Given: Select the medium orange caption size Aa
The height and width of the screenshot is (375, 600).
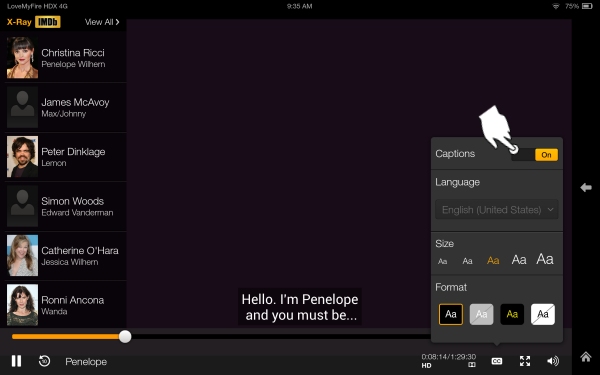Looking at the screenshot, I should click(x=493, y=261).
